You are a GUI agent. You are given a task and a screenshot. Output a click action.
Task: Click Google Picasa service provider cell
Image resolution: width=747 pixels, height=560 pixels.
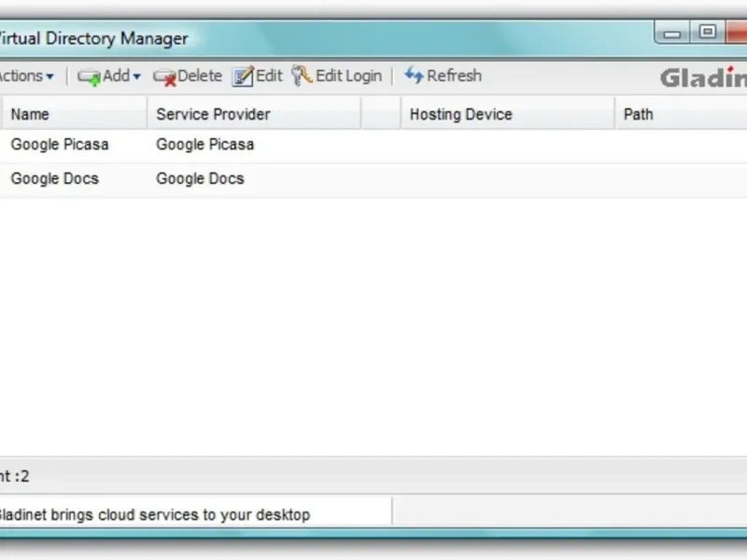coord(204,145)
